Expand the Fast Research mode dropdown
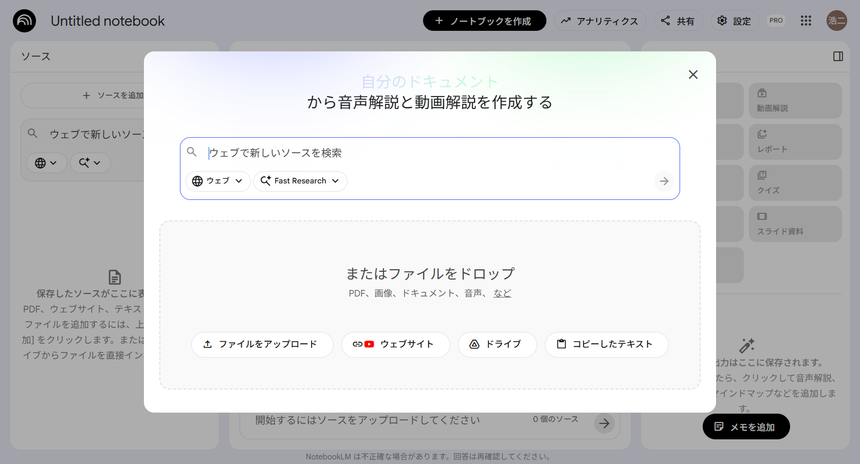This screenshot has width=860, height=464. point(301,181)
